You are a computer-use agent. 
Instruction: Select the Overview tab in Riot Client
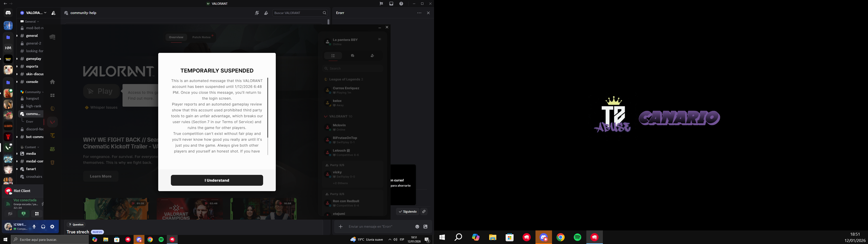176,37
